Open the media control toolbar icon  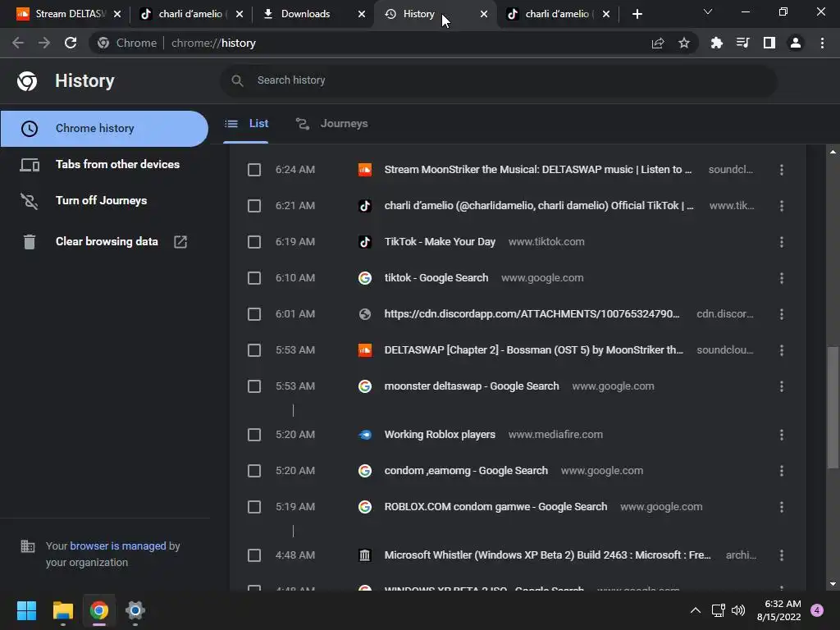[x=743, y=43]
